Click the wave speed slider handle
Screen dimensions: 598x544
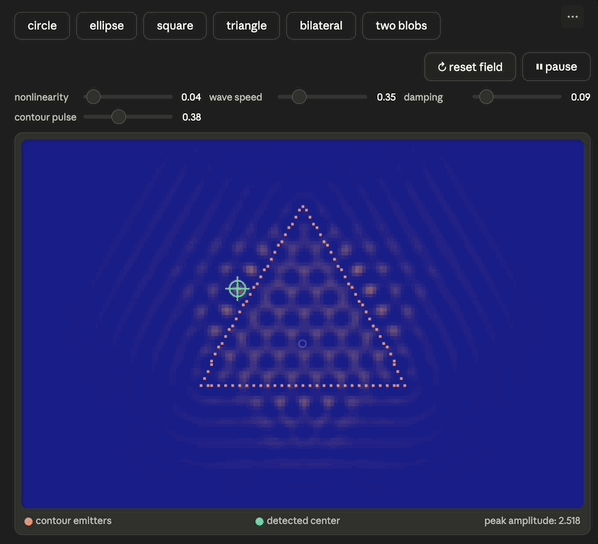click(299, 97)
